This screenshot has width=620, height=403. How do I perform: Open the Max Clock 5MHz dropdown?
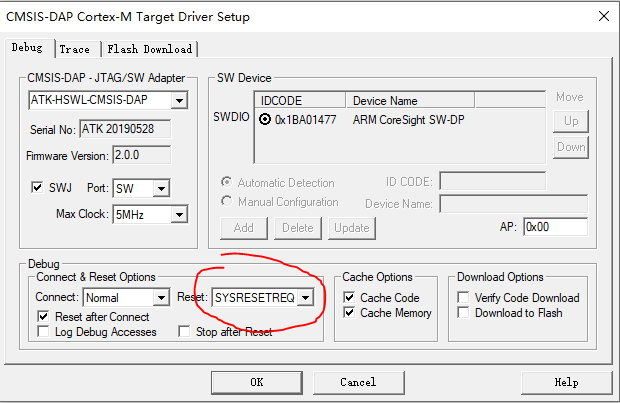coord(179,215)
